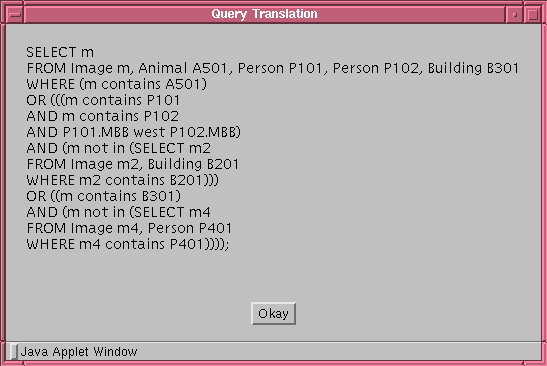The height and width of the screenshot is (366, 547).
Task: Click the SELECT m line
Action: [x=60, y=52]
